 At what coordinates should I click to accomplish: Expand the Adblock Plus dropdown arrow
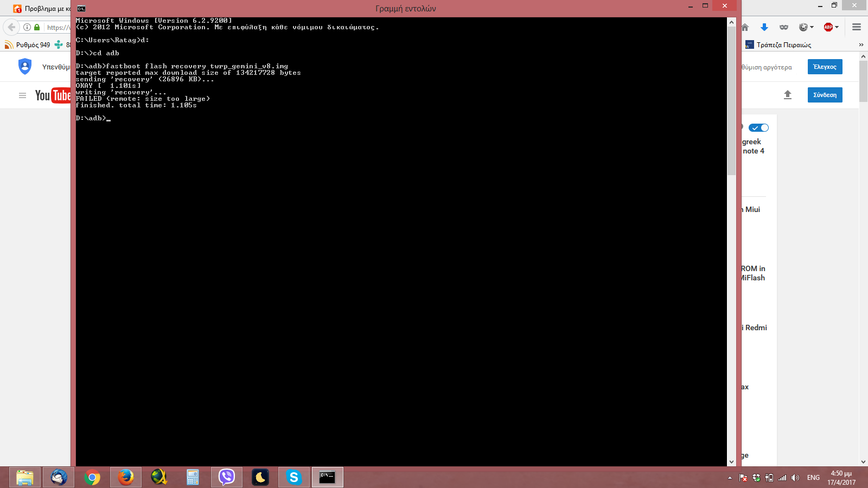coord(837,27)
